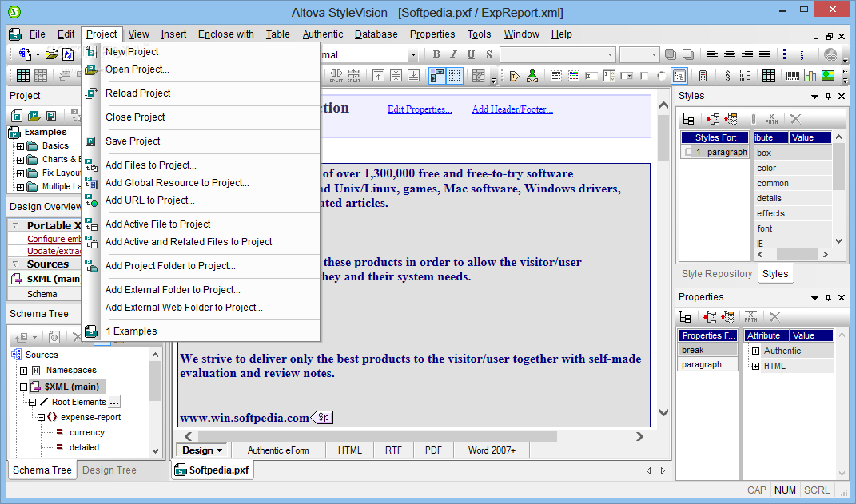Open the font name dropdown in toolbar

611,54
